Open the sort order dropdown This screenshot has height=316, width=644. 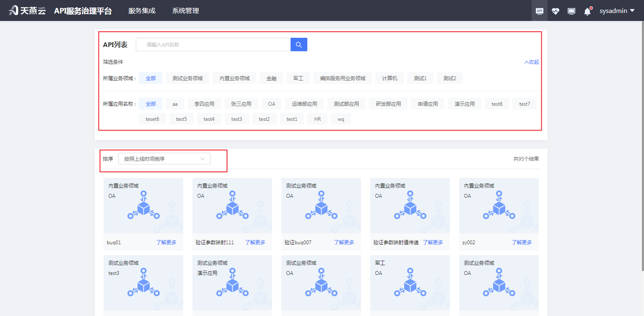coord(164,159)
